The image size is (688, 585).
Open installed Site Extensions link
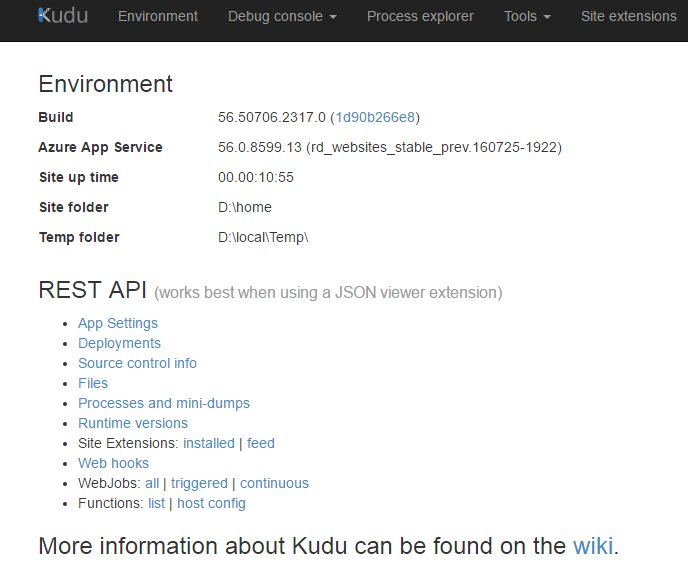coord(209,443)
